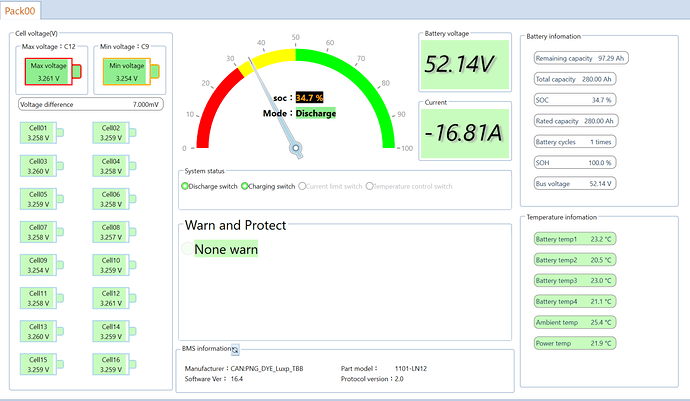690x401 pixels.
Task: Click the Battery cycles 1 times field
Action: coord(575,142)
